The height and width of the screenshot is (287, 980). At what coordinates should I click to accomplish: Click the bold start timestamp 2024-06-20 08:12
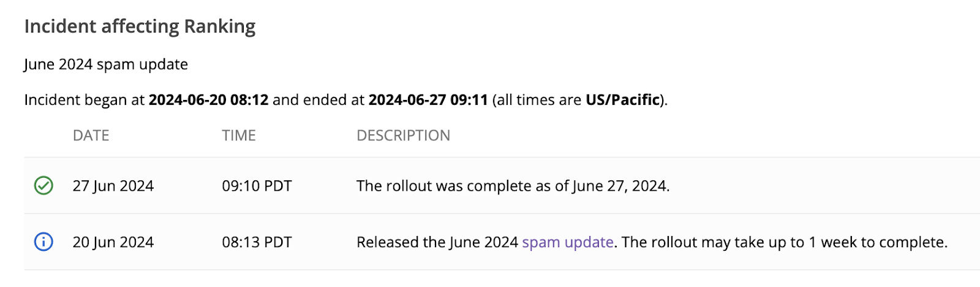click(x=208, y=100)
